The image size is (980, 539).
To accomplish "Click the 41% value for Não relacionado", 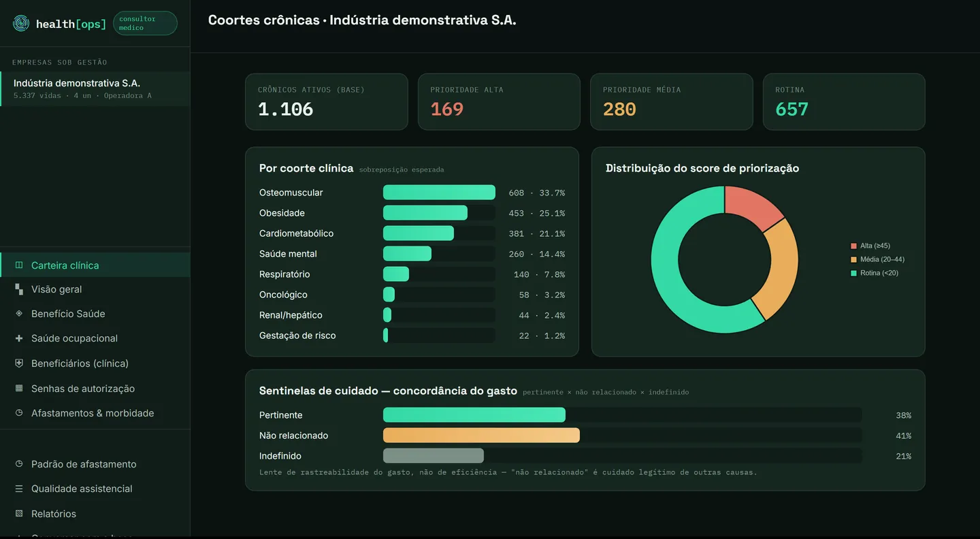I will pos(903,436).
